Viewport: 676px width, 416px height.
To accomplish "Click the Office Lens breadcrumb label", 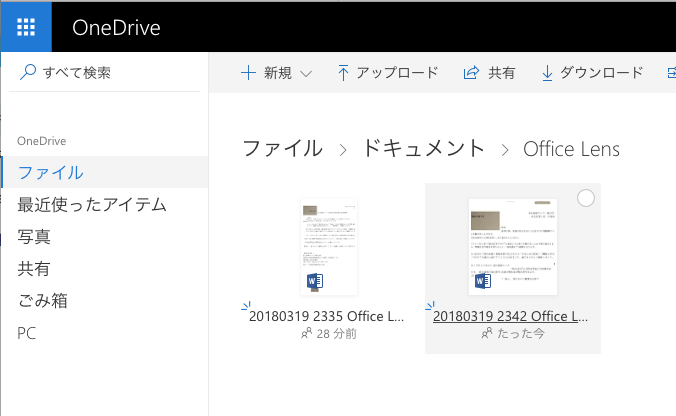I will [571, 149].
